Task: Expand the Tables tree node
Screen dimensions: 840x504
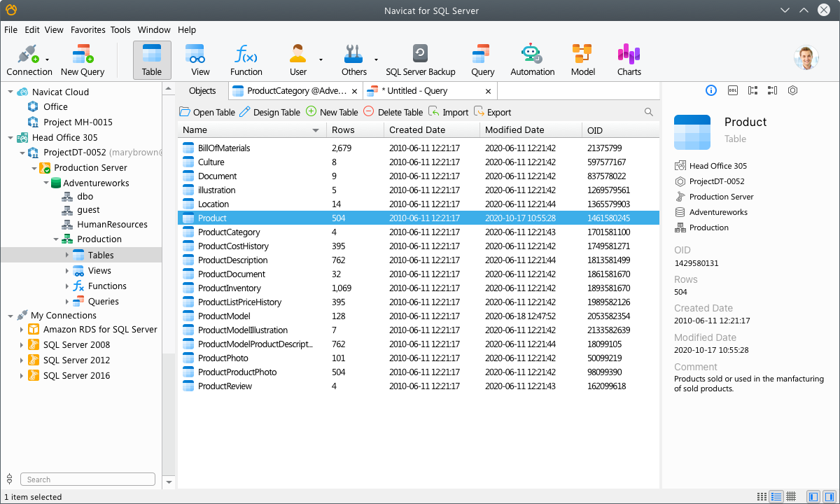Action: tap(67, 255)
